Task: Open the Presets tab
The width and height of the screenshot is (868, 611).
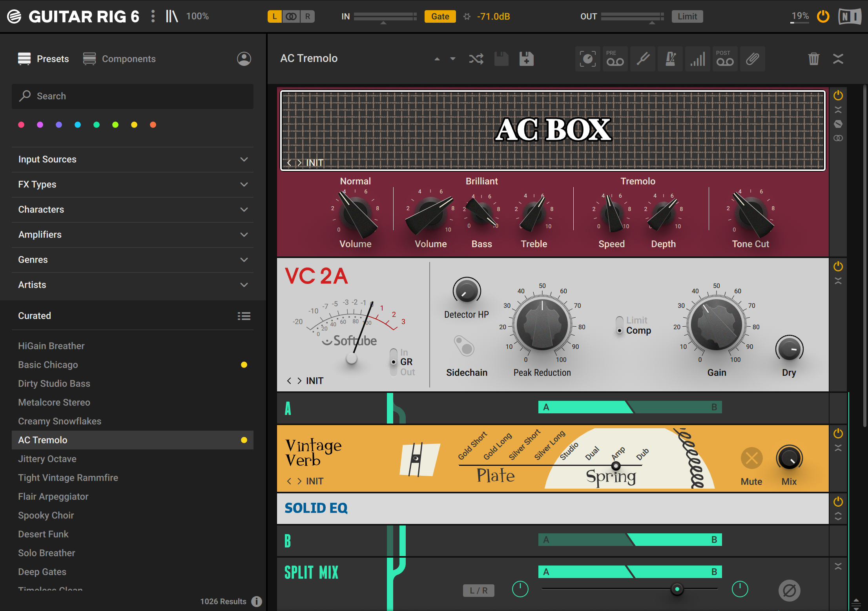Action: (44, 59)
